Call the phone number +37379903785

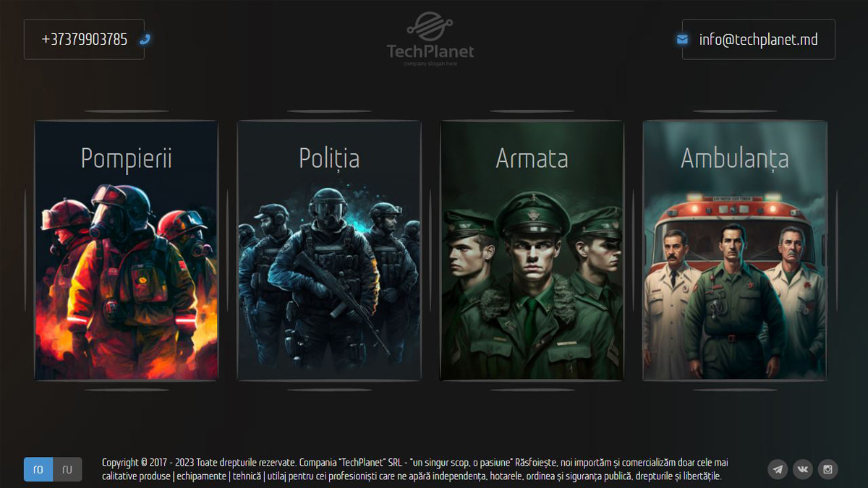tap(85, 39)
